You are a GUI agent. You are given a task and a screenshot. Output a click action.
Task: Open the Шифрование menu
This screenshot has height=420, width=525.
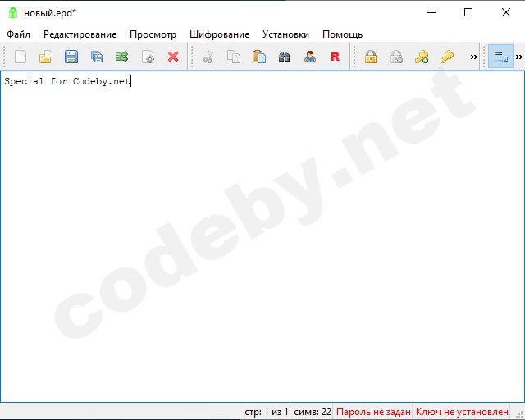click(x=219, y=34)
